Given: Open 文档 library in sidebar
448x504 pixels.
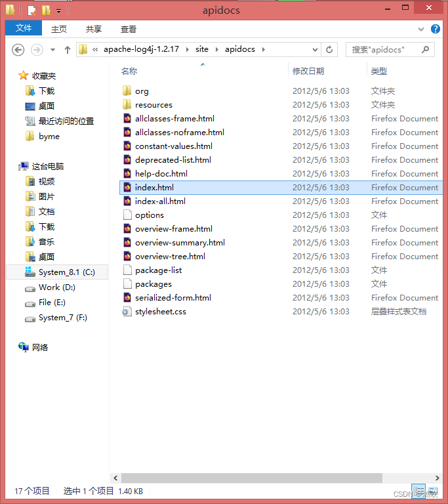Looking at the screenshot, I should [x=47, y=212].
